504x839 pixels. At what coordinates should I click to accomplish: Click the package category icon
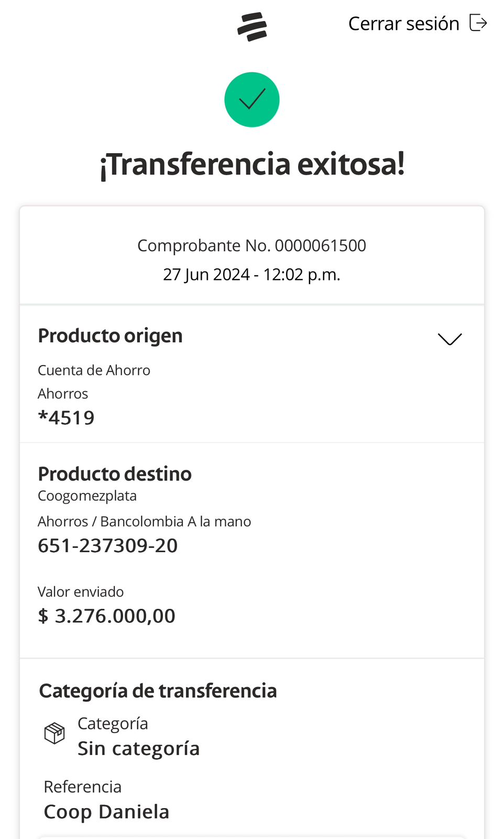(x=54, y=733)
